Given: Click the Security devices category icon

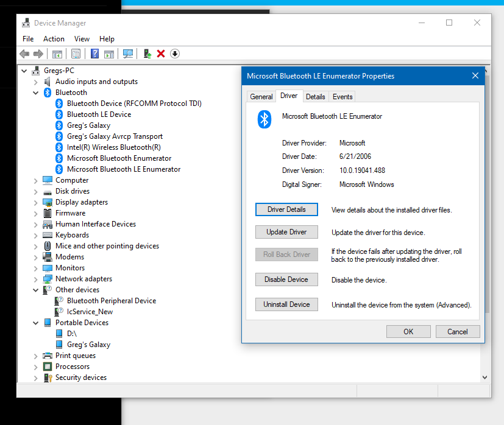Looking at the screenshot, I should pyautogui.click(x=48, y=378).
